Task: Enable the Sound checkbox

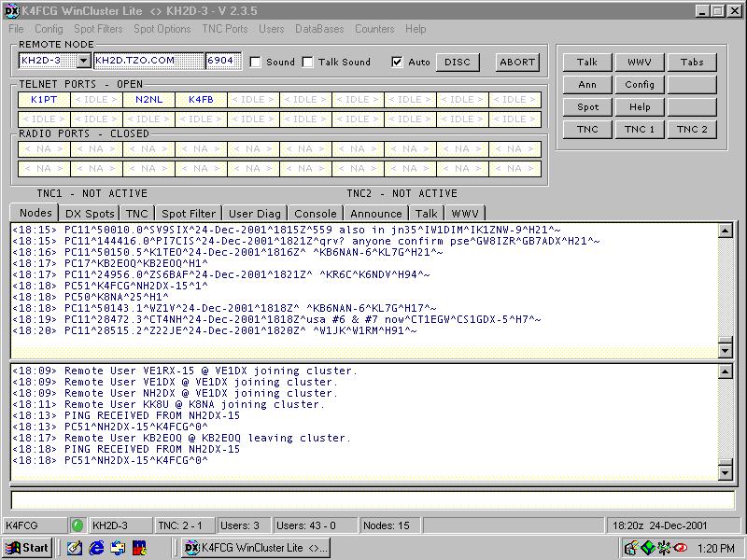Action: 256,63
